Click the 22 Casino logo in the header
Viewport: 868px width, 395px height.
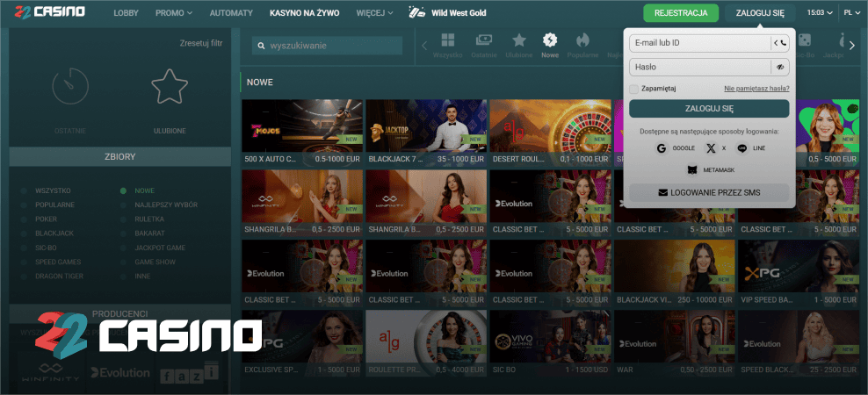point(50,11)
